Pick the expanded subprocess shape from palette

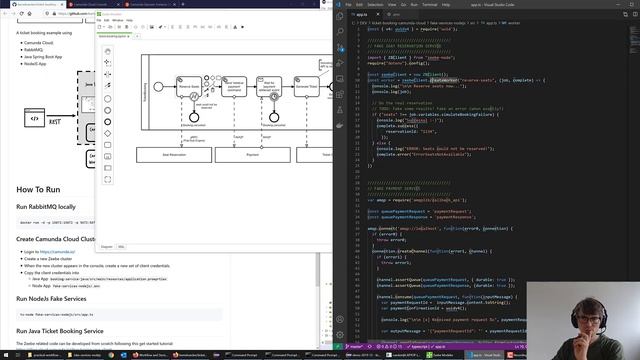click(x=108, y=156)
